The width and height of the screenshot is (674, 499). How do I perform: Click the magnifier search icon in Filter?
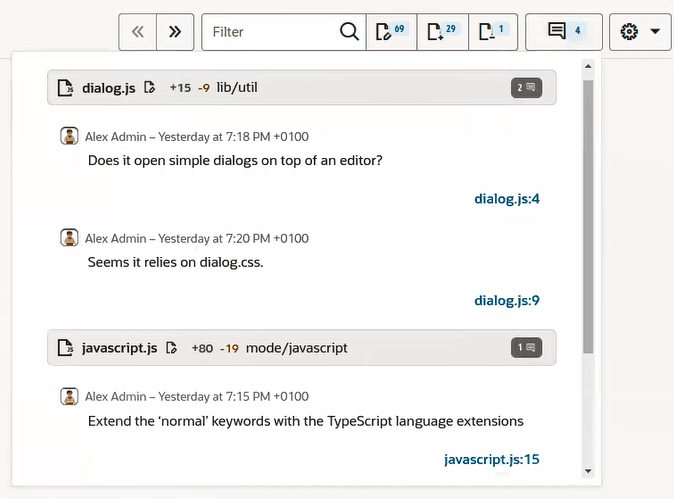(349, 31)
